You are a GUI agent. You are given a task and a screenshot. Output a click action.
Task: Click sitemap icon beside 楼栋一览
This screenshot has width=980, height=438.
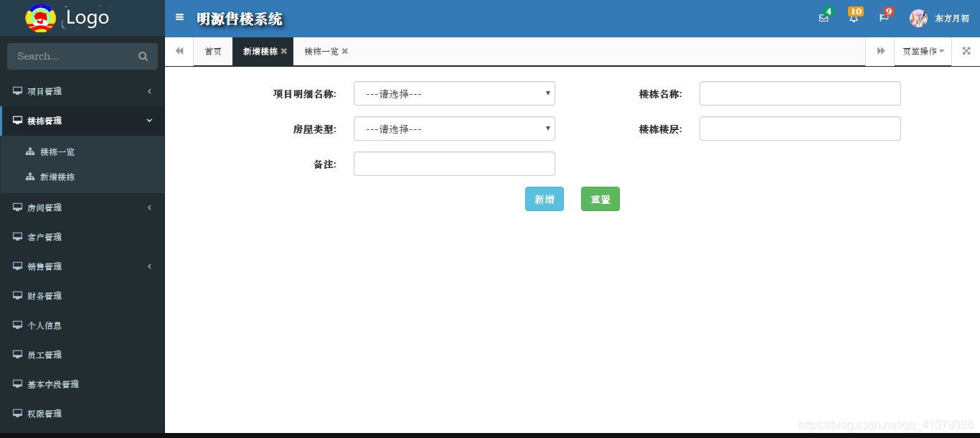pos(30,152)
